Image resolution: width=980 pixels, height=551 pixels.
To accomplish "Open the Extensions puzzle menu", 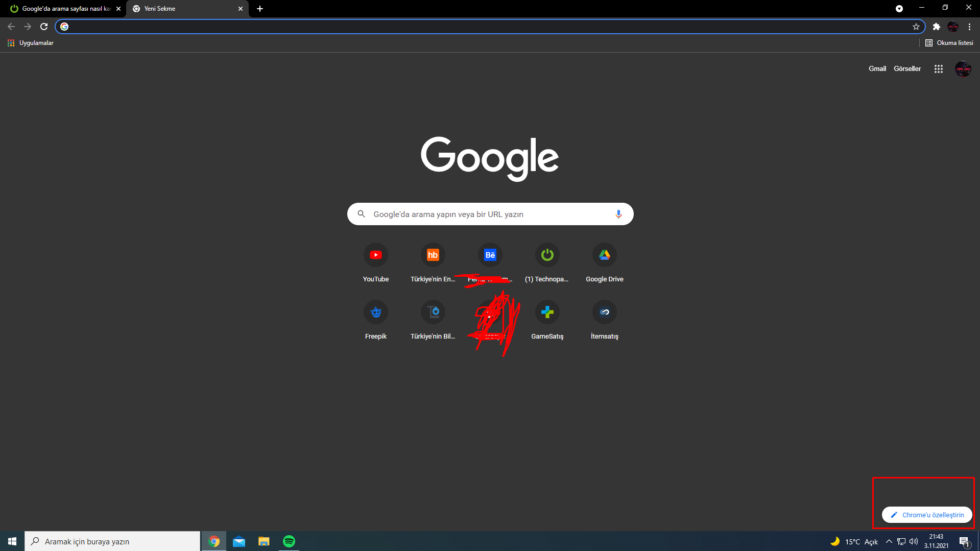I will coord(937,27).
